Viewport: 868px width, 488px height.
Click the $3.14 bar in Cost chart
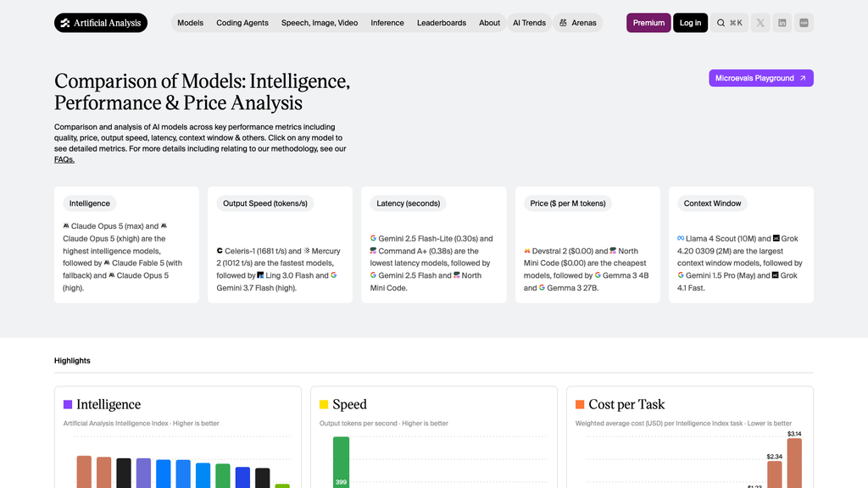794,463
